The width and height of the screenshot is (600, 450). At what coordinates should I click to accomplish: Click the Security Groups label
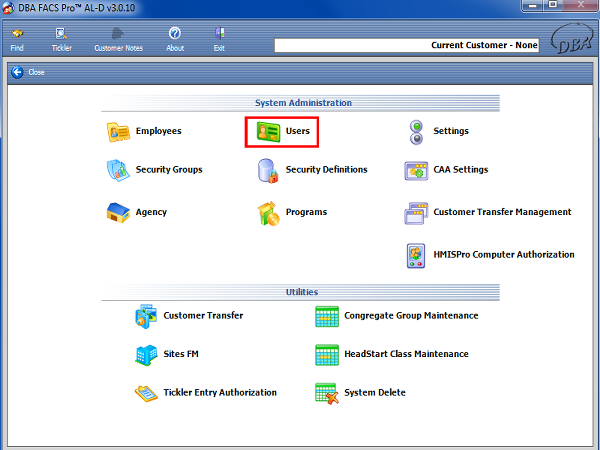(x=169, y=170)
